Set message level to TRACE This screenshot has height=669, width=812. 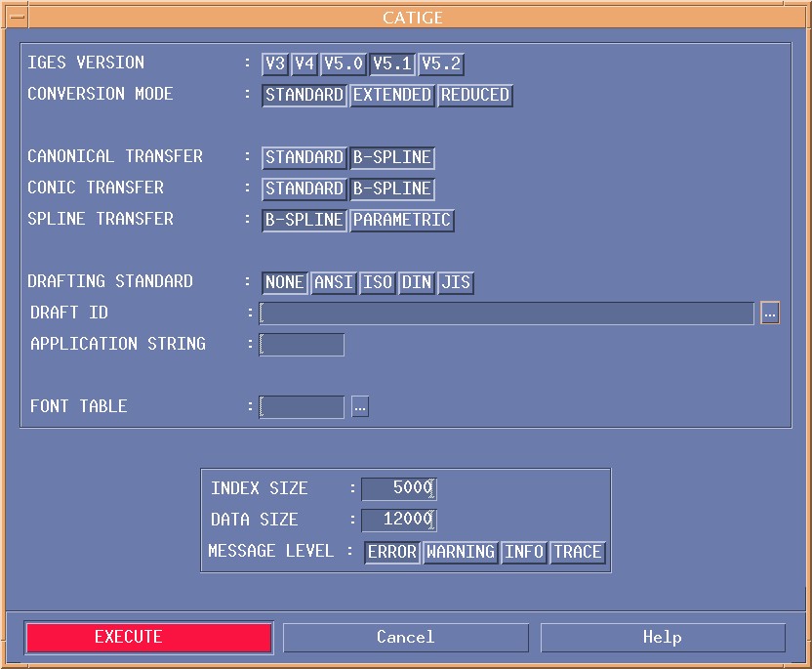pyautogui.click(x=578, y=552)
